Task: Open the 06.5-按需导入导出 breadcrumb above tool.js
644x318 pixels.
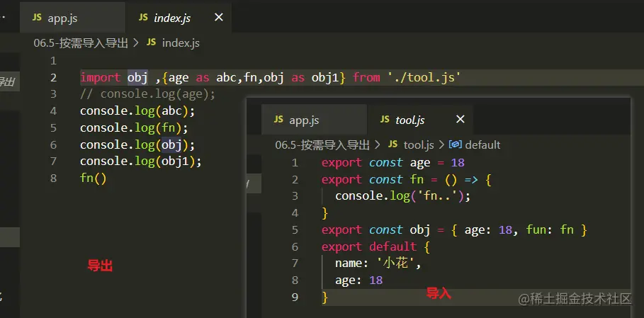Action: (x=322, y=145)
